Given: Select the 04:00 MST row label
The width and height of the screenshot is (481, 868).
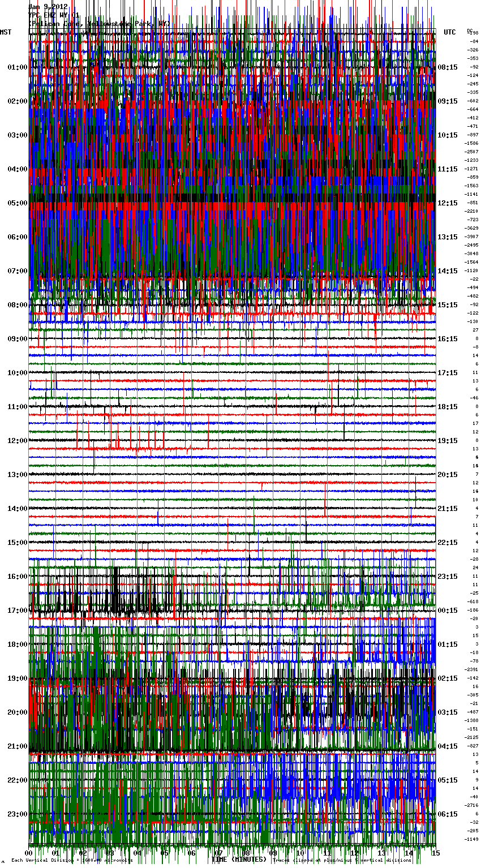Looking at the screenshot, I should [x=17, y=169].
